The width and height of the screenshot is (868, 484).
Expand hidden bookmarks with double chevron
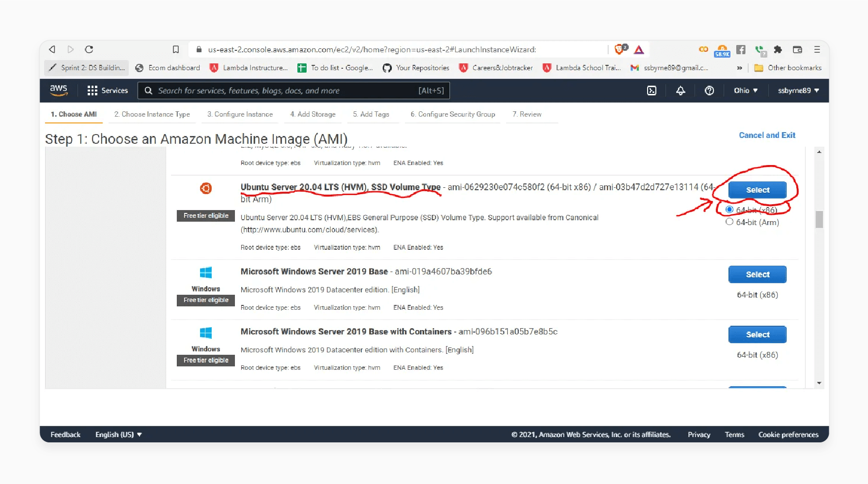pos(740,68)
